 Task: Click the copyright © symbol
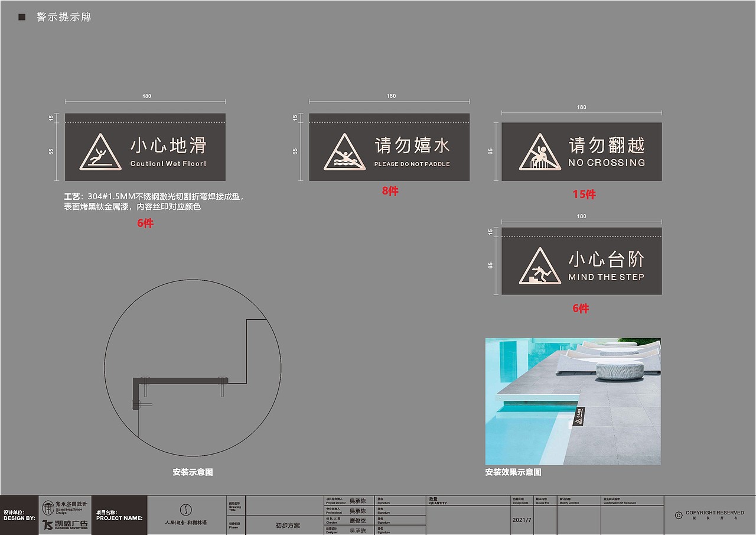click(679, 514)
